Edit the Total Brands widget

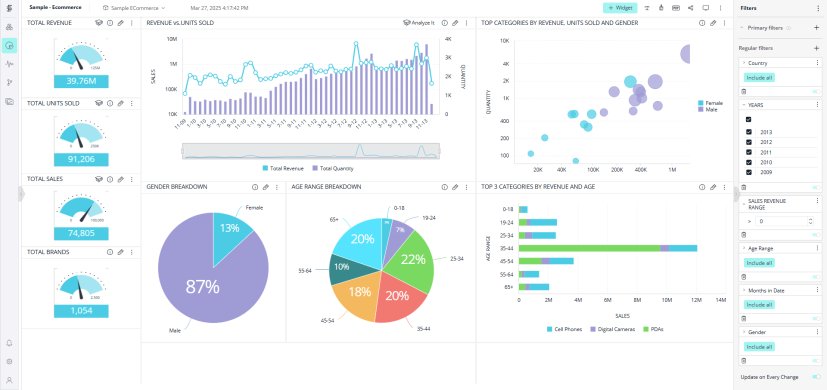120,252
